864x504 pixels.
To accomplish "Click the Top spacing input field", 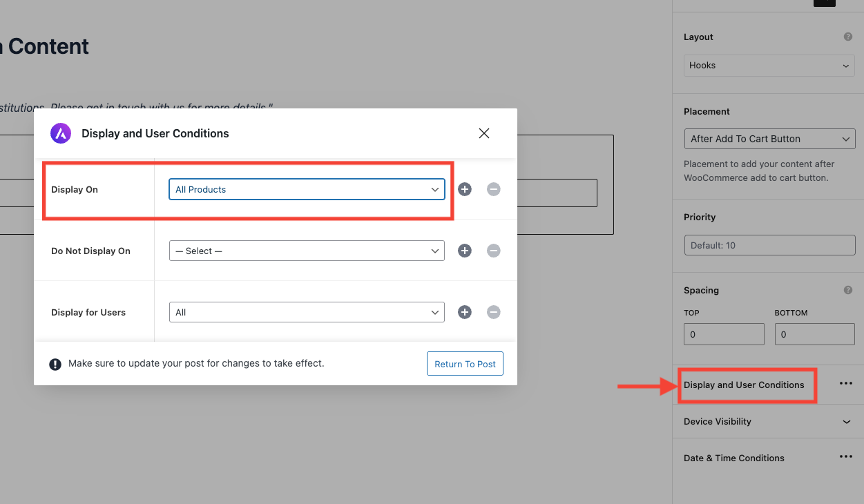I will coord(724,334).
